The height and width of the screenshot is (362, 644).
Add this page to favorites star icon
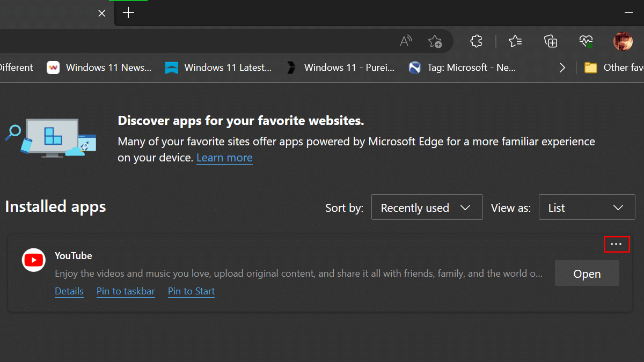pos(435,41)
